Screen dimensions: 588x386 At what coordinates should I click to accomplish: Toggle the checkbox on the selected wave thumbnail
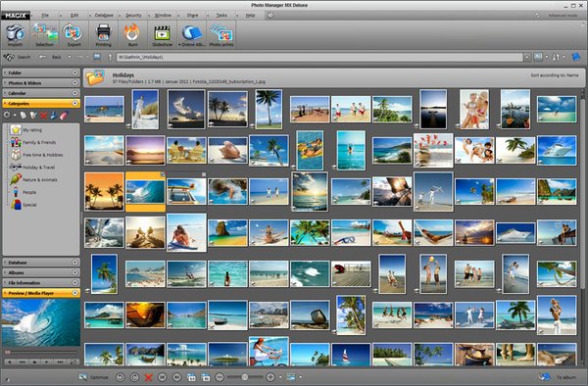[163, 174]
